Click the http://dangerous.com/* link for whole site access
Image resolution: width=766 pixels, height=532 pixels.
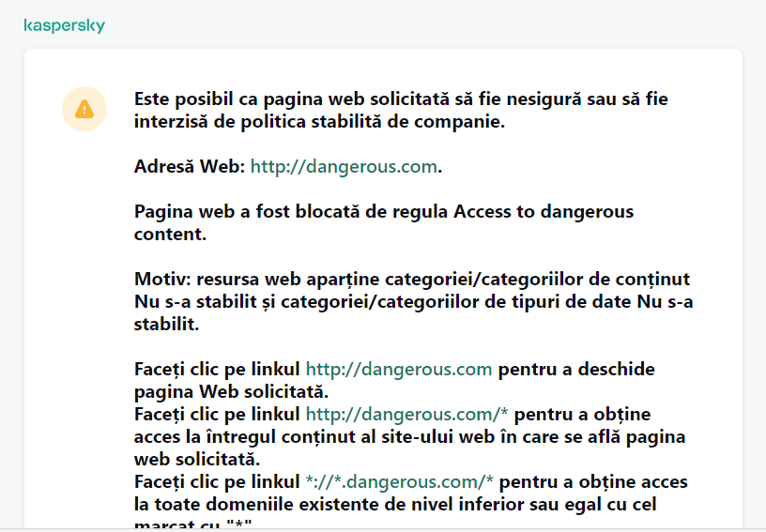point(407,414)
